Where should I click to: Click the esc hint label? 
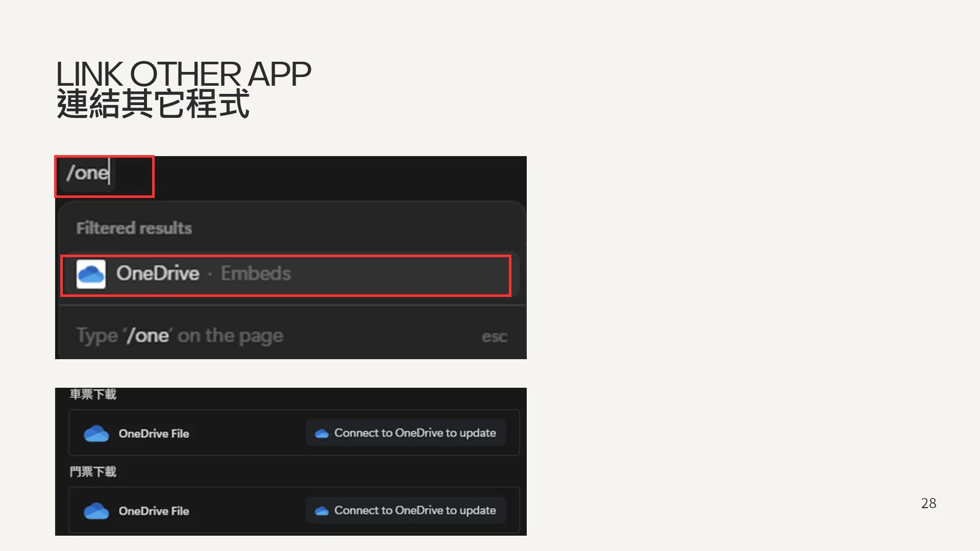[x=494, y=337]
